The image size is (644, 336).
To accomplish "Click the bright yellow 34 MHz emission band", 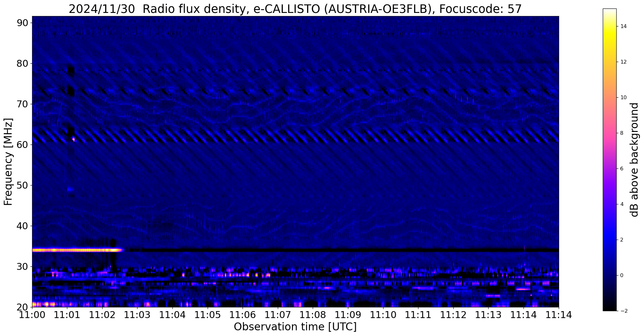I will [x=78, y=250].
